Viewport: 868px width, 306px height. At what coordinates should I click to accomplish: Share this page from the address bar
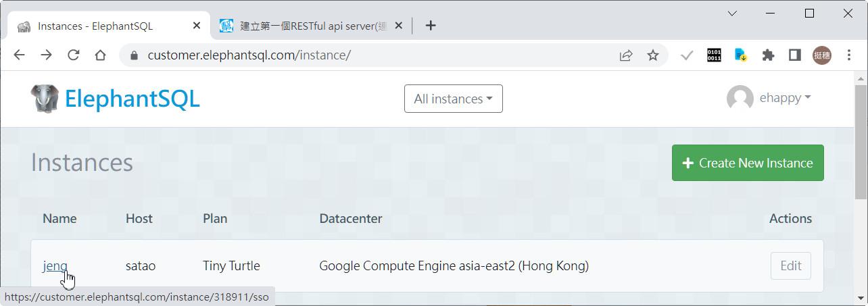[x=626, y=55]
